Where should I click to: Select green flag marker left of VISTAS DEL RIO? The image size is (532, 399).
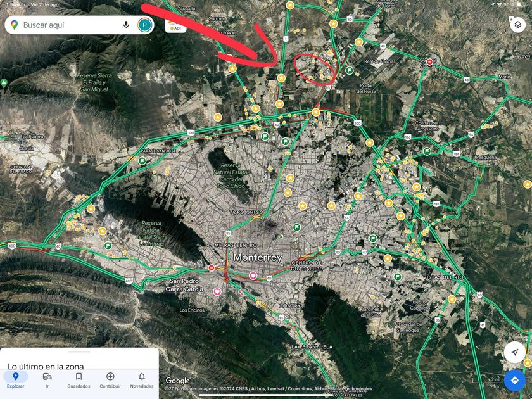(397, 277)
